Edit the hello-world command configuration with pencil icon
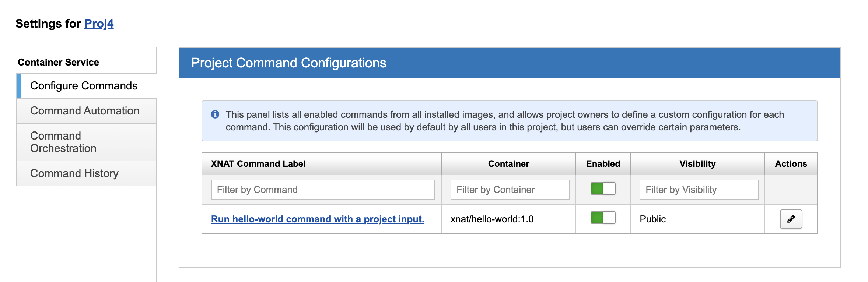 pyautogui.click(x=791, y=219)
